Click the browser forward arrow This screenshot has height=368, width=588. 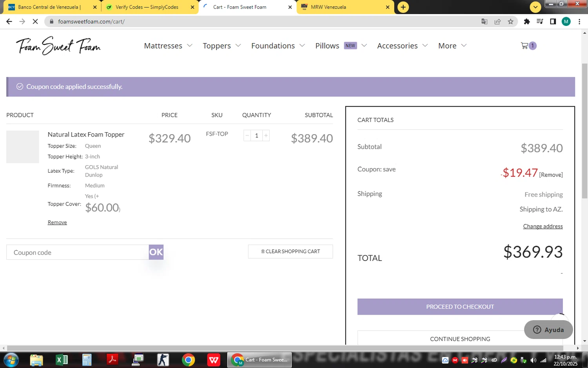point(22,22)
